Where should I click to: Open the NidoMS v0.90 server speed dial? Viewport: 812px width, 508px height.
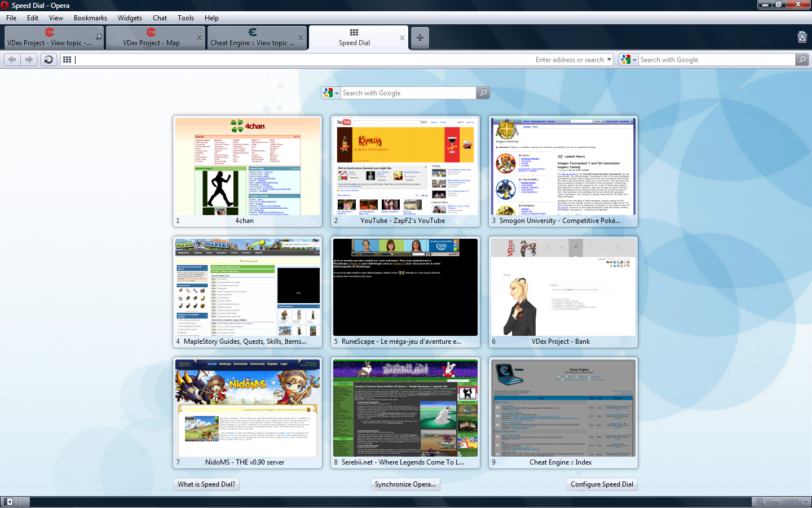click(248, 413)
